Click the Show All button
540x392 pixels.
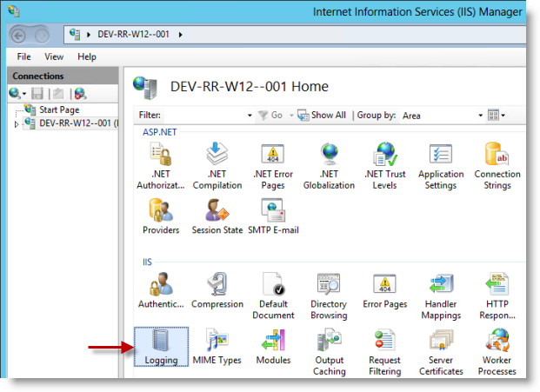322,115
